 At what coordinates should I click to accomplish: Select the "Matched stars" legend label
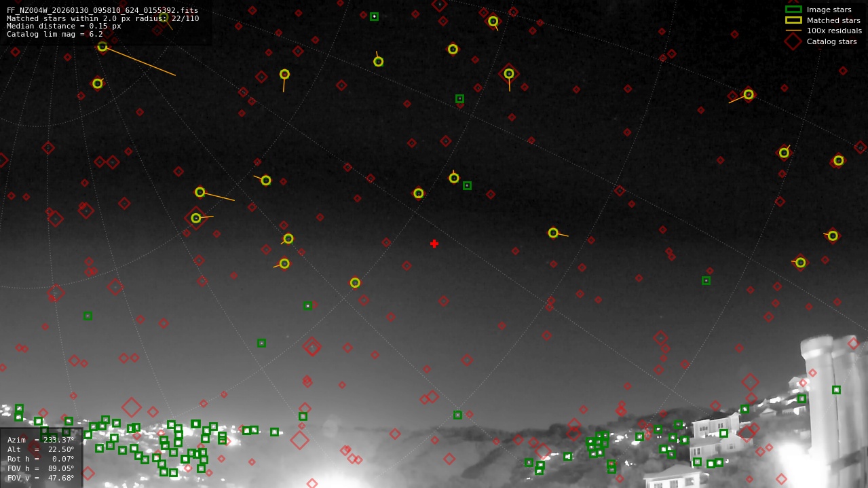833,20
